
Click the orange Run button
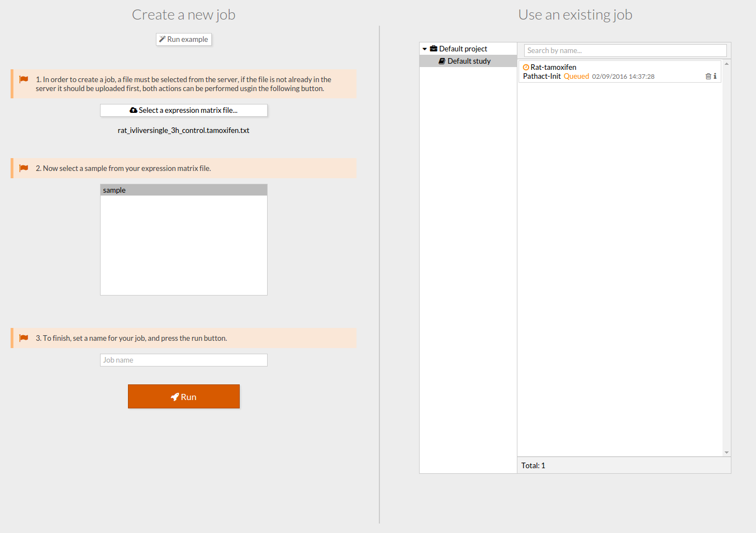pyautogui.click(x=184, y=397)
